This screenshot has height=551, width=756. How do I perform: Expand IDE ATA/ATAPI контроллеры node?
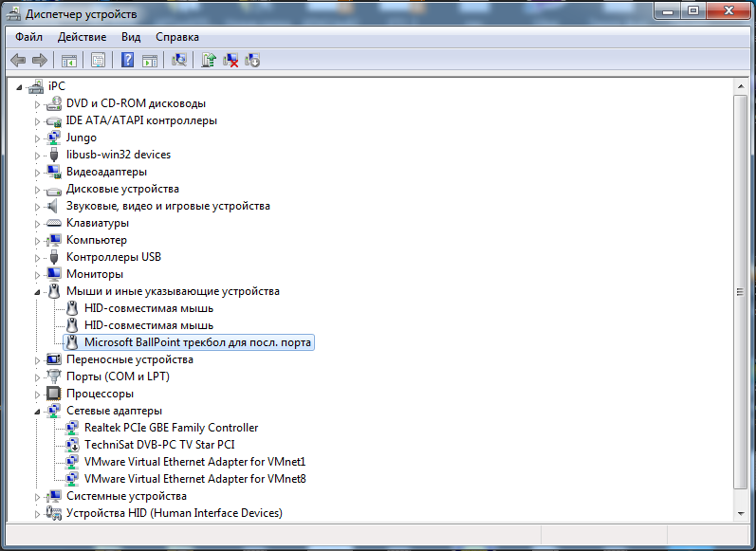click(37, 121)
